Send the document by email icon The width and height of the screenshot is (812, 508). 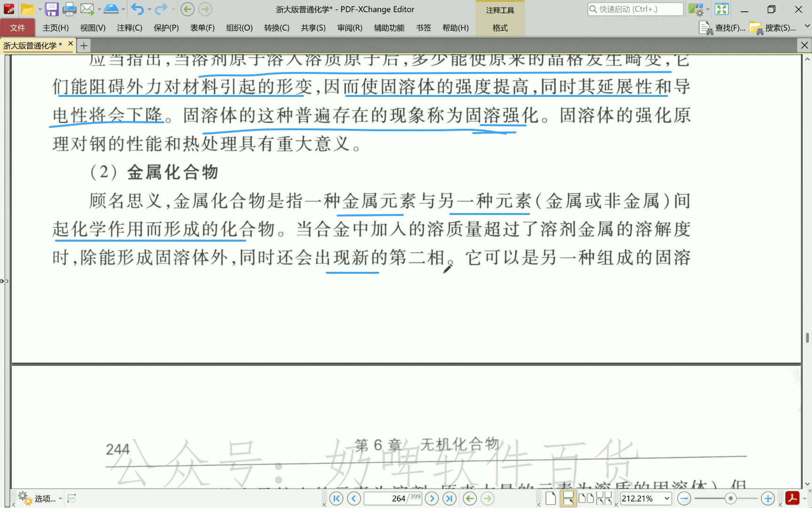[87, 9]
